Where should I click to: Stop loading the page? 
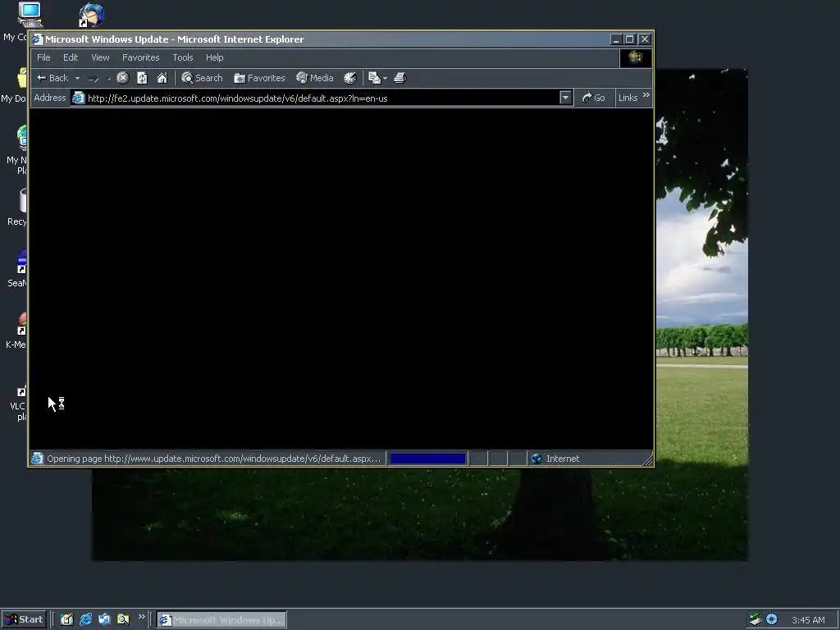pos(123,78)
